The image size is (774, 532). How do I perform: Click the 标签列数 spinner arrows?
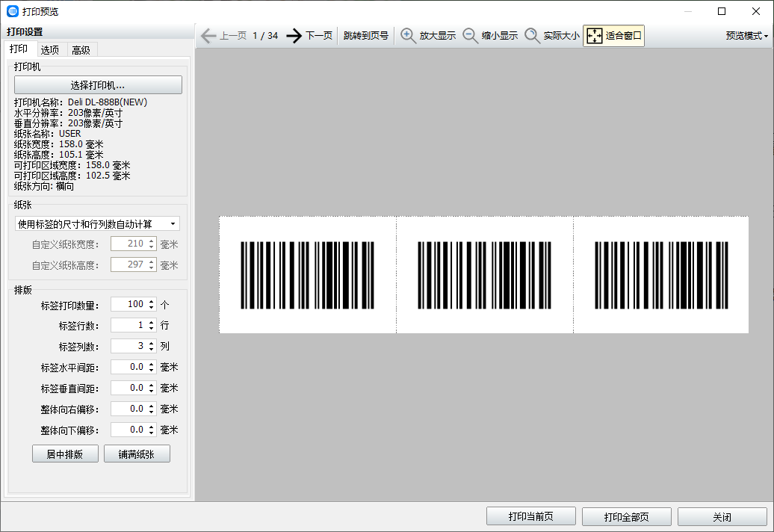point(152,346)
